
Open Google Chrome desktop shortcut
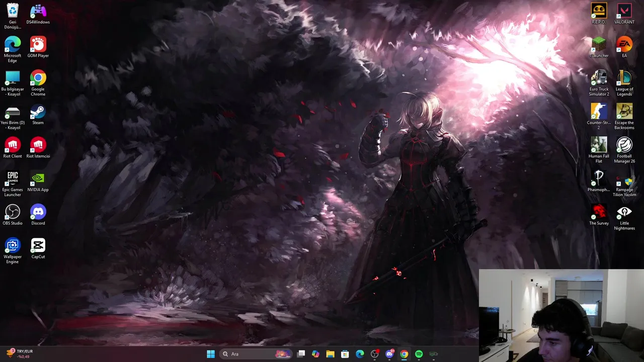click(x=38, y=83)
